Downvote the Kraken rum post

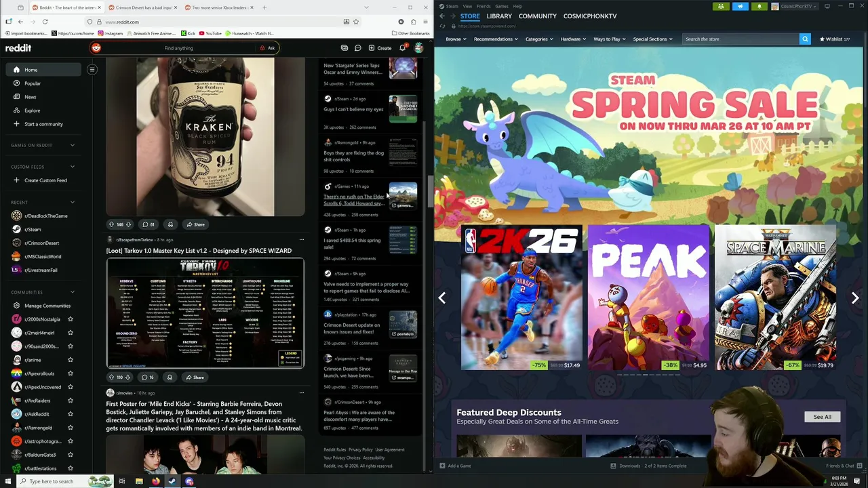[128, 224]
